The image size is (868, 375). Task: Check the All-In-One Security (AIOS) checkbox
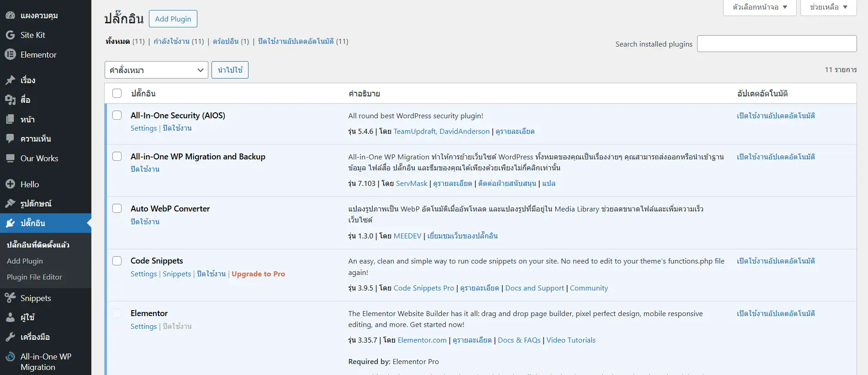117,115
